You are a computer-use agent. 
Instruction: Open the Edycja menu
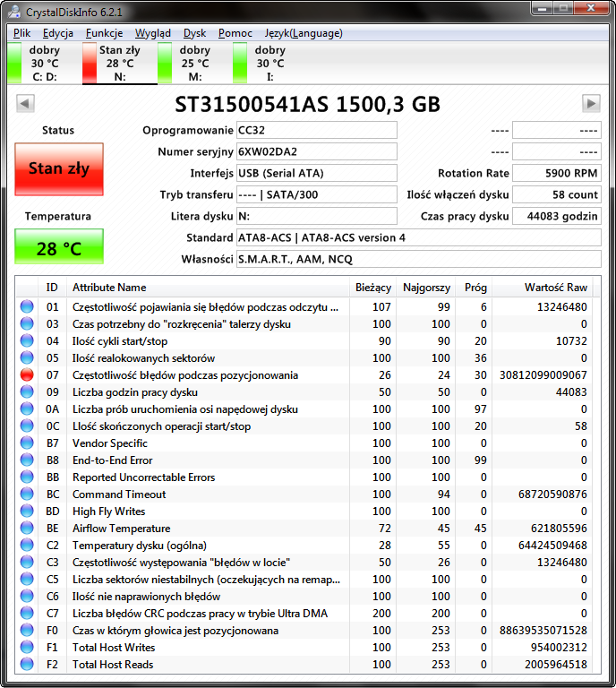point(58,33)
